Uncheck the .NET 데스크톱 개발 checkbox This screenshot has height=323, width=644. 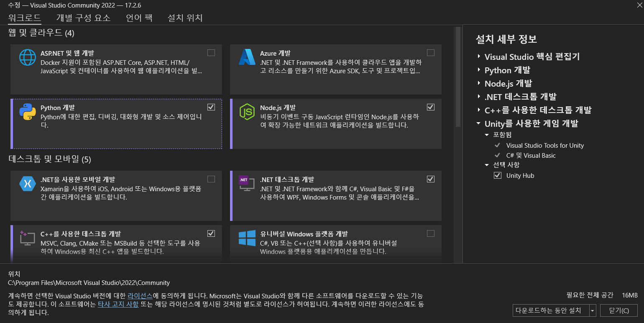(431, 179)
